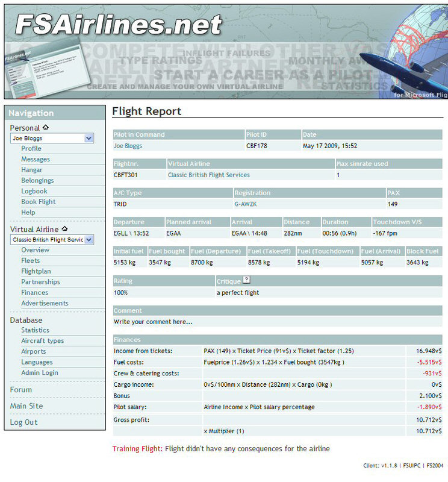Click the Fuel bought value 3547 kg
Viewport: 448px width, 482px height.
click(160, 263)
